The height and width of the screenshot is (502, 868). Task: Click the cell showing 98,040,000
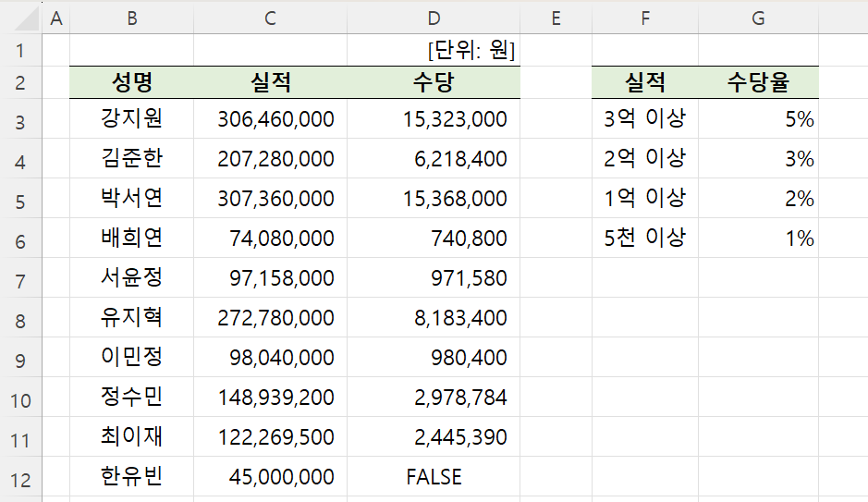click(x=270, y=358)
